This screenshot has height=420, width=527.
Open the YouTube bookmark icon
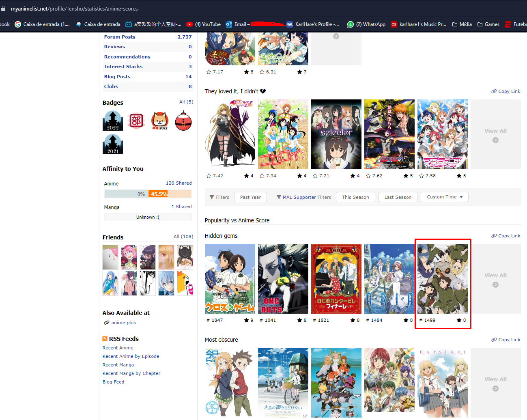(189, 24)
